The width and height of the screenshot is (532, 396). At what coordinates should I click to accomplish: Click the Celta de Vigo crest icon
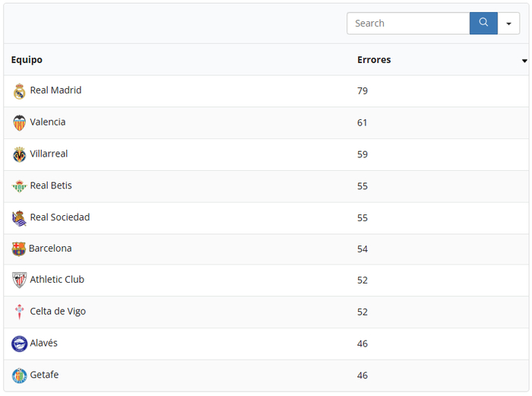pos(20,312)
